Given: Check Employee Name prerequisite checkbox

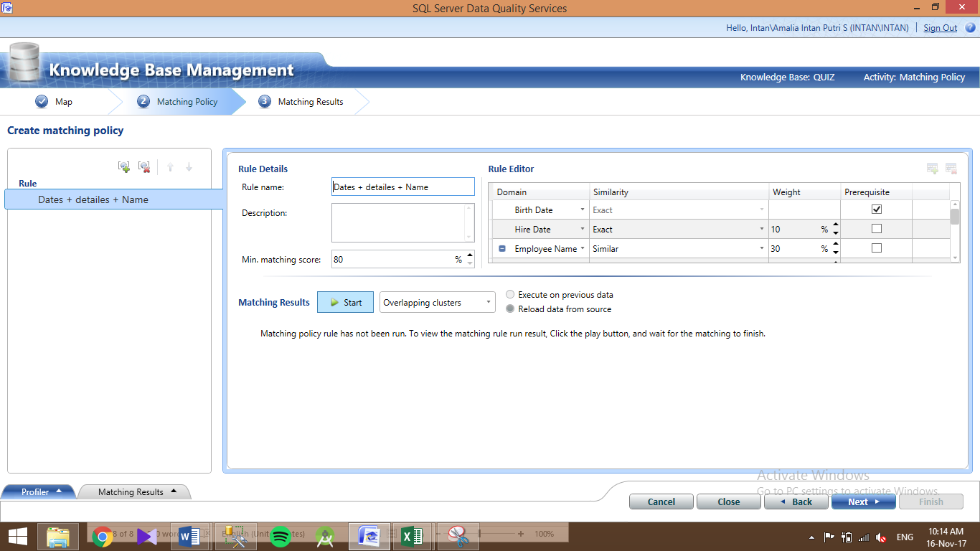Looking at the screenshot, I should [877, 248].
